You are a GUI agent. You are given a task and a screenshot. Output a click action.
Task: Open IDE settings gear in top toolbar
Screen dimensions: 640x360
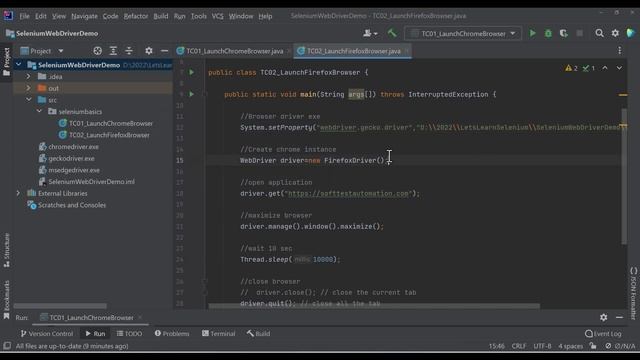(615, 33)
